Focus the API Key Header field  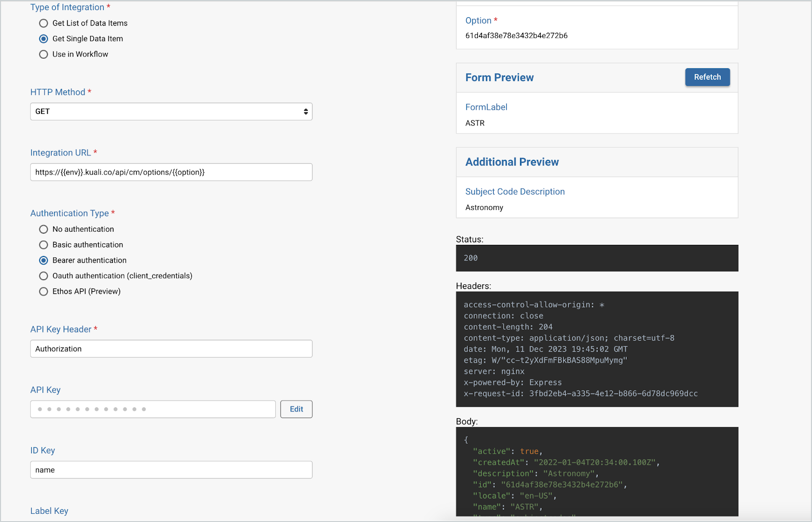pos(171,349)
